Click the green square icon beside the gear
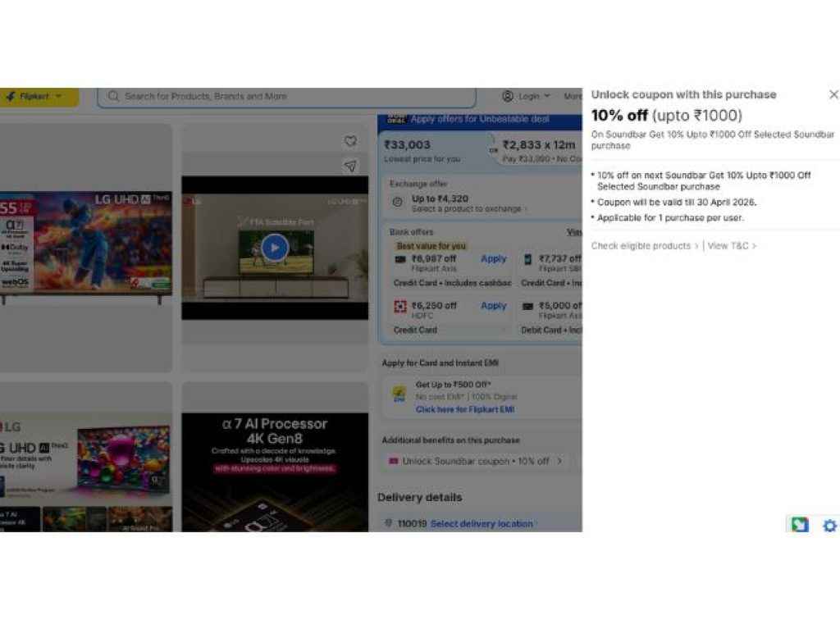The image size is (840, 620). (799, 525)
